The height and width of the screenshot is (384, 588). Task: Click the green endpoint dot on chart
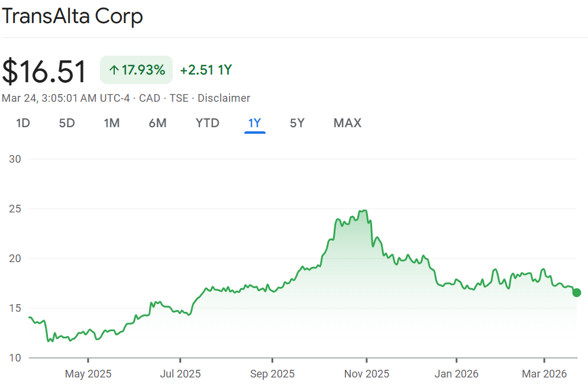[577, 292]
